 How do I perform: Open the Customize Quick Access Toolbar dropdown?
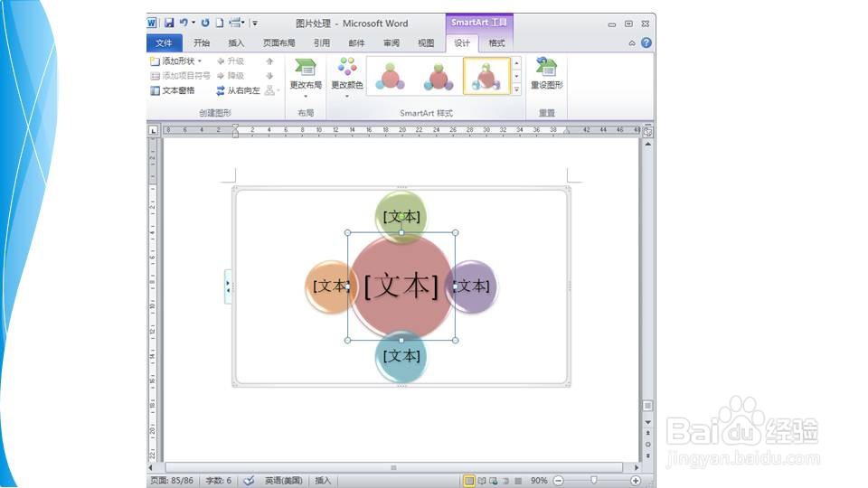[x=255, y=23]
